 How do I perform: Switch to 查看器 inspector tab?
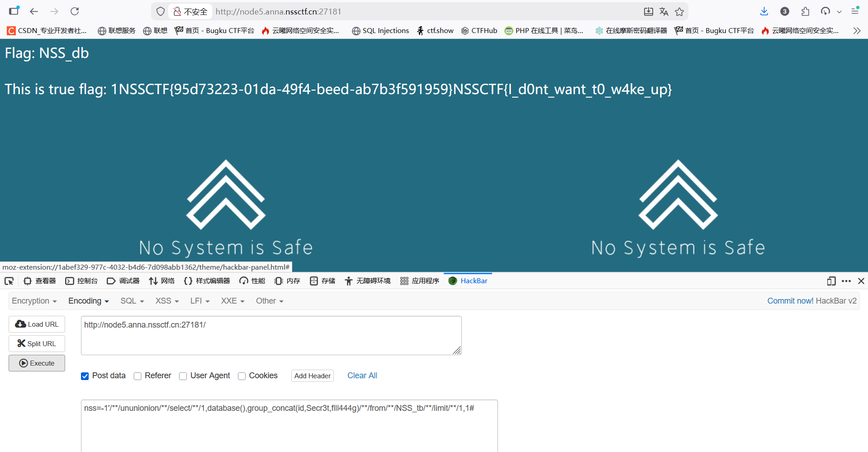coord(40,281)
